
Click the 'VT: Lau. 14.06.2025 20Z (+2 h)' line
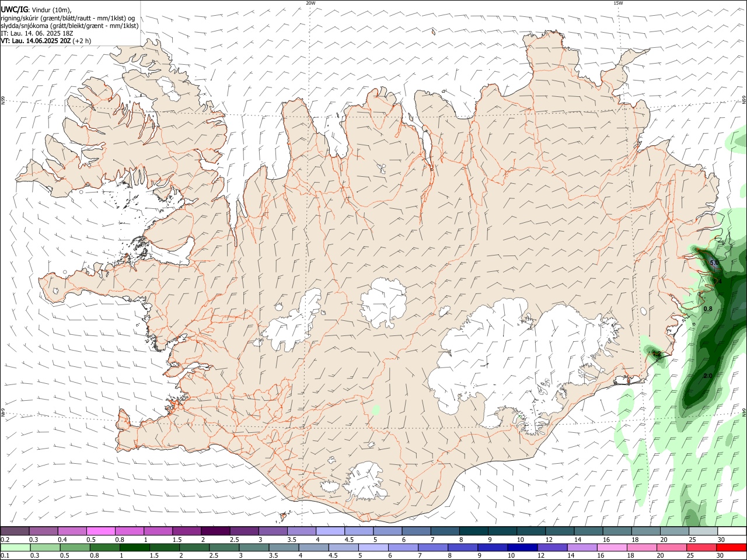click(46, 41)
